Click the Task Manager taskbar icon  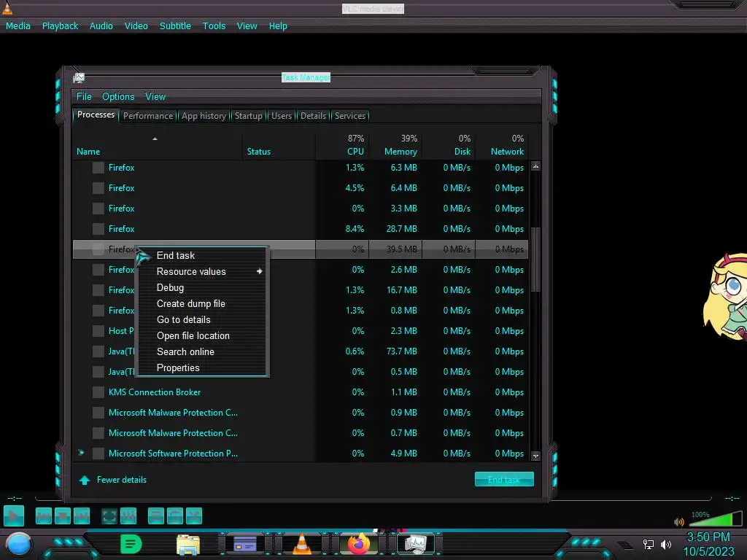pos(416,544)
